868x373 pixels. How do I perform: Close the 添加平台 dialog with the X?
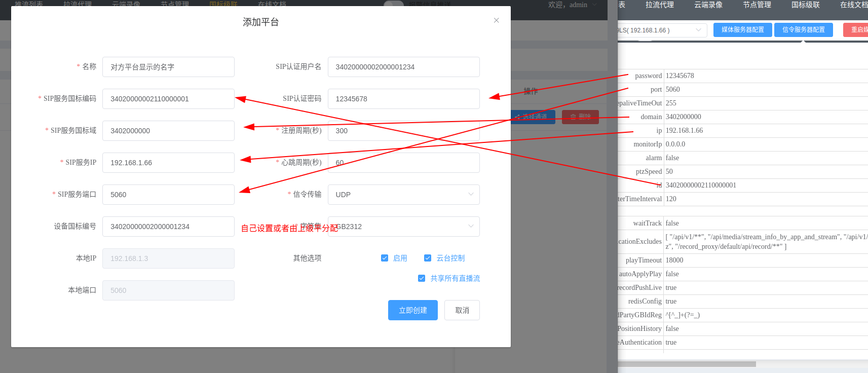click(x=496, y=20)
